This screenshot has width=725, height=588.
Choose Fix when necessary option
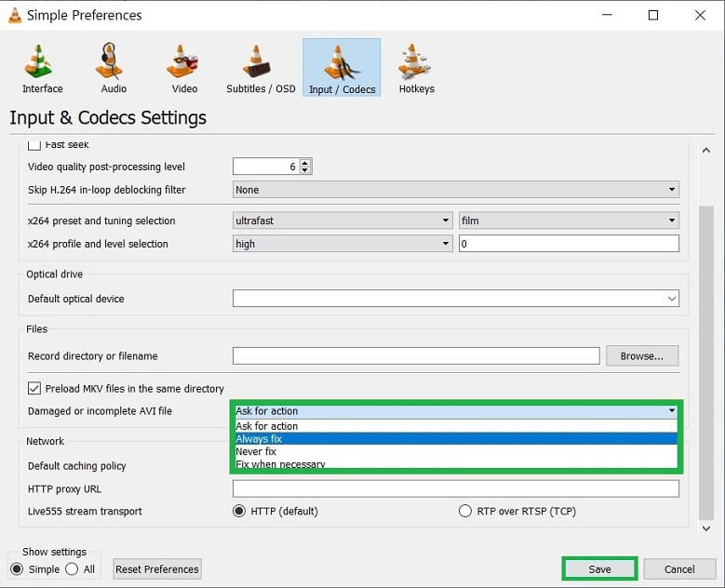click(x=456, y=463)
